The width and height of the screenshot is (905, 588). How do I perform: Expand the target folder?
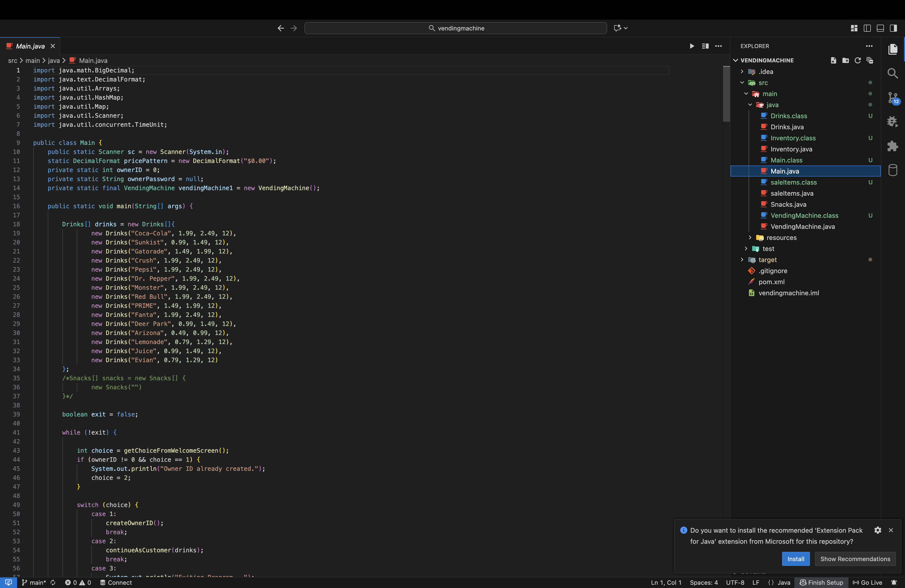coord(767,260)
